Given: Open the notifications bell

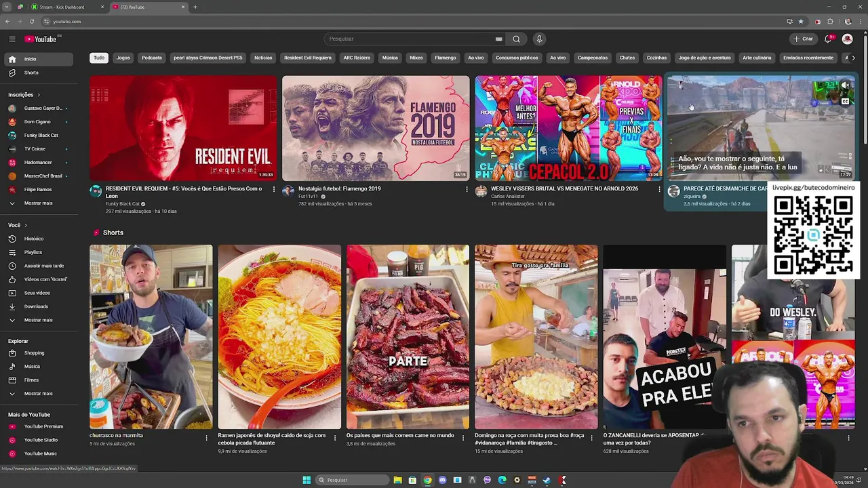Looking at the screenshot, I should click(x=828, y=39).
